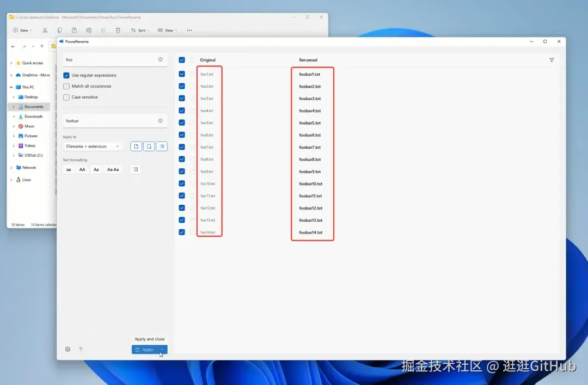Toggle the enumerate items icon
The image size is (588, 385).
pyautogui.click(x=136, y=169)
